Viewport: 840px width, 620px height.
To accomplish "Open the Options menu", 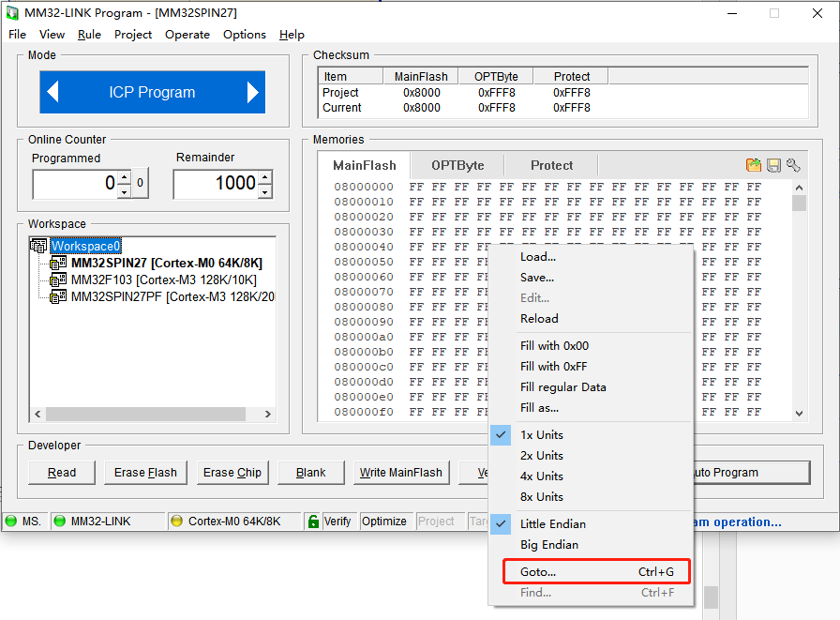I will tap(245, 35).
